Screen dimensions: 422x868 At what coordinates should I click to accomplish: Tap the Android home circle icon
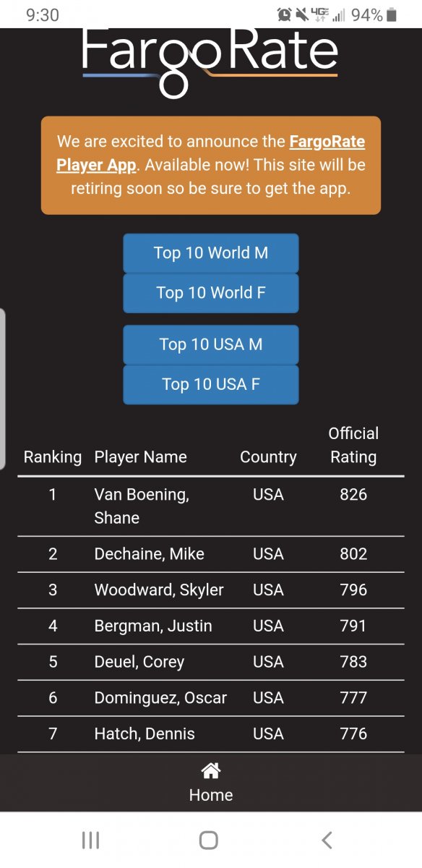(209, 840)
